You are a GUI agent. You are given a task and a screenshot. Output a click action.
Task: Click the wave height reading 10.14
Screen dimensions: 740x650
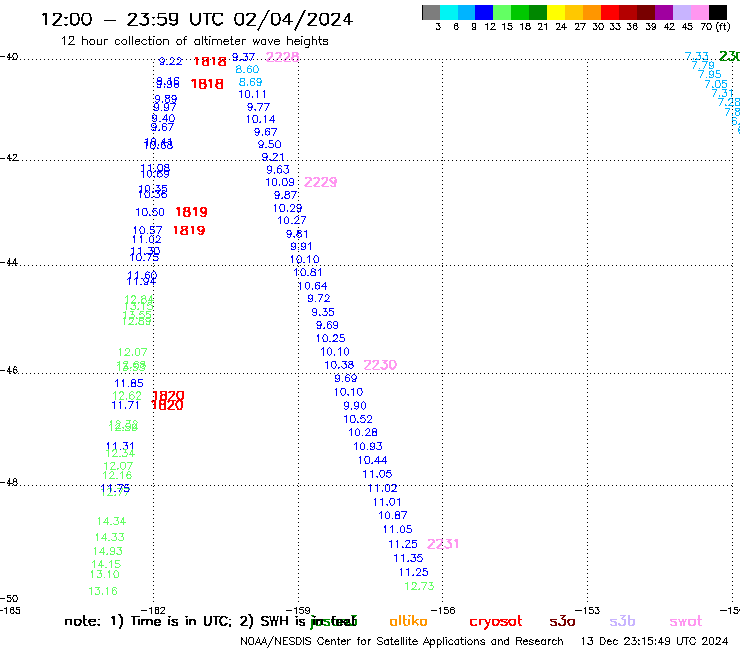click(x=261, y=119)
